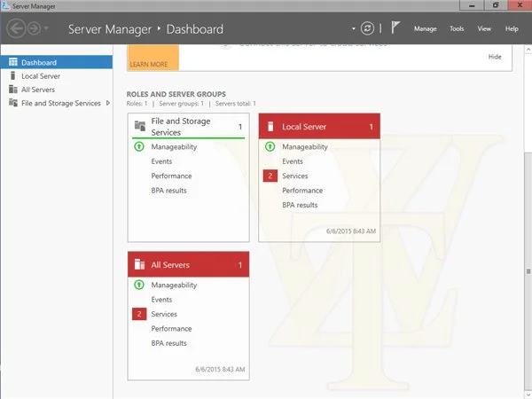Click the All Servers sidebar icon
The height and width of the screenshot is (399, 532).
[x=13, y=89]
